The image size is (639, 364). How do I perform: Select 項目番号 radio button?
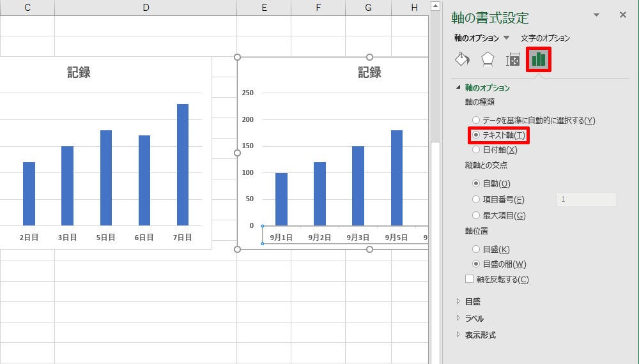(476, 199)
